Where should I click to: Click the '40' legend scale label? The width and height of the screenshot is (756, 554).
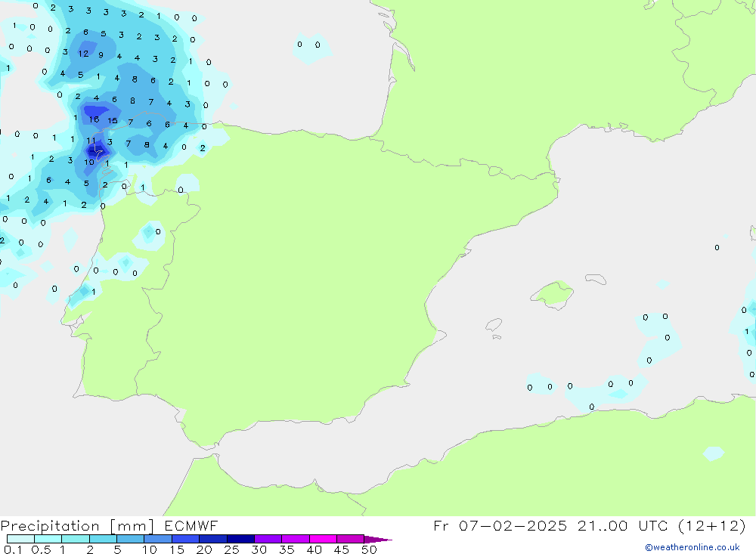click(314, 549)
